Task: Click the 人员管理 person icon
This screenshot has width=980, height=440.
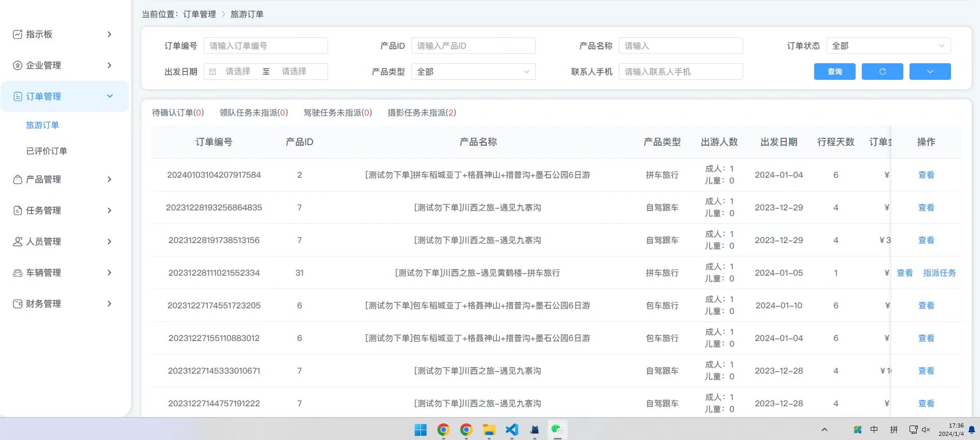Action: [x=18, y=242]
